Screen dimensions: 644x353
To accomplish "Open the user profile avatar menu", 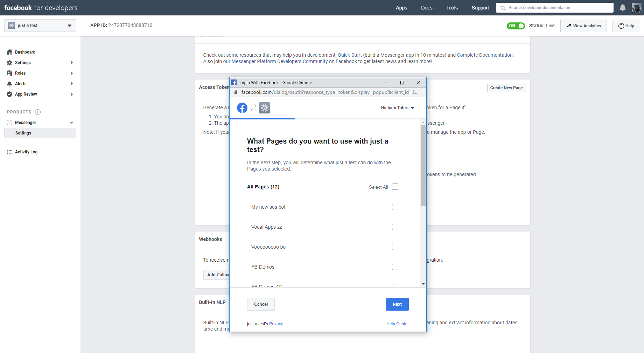I will 636,7.
